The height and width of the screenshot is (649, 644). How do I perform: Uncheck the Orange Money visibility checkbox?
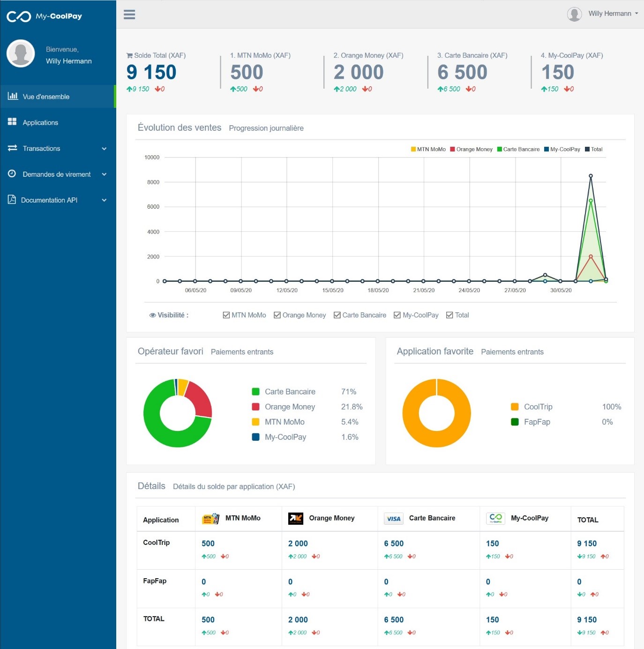tap(277, 315)
